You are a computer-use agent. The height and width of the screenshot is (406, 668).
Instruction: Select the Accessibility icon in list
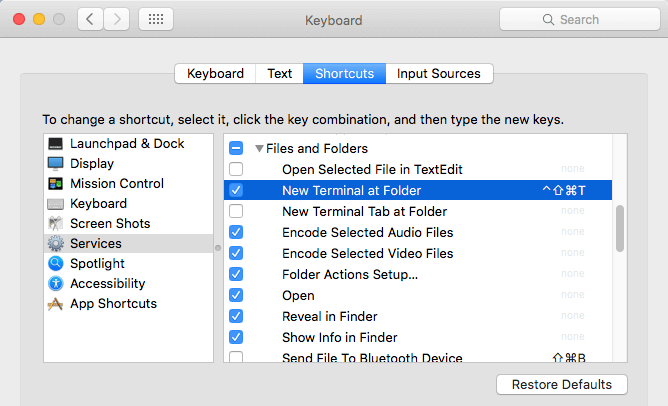[55, 283]
